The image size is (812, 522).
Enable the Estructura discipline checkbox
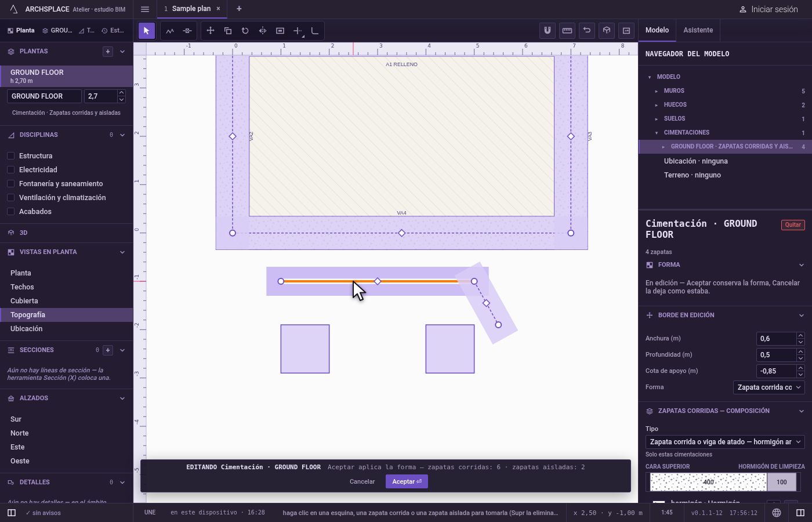coord(10,156)
